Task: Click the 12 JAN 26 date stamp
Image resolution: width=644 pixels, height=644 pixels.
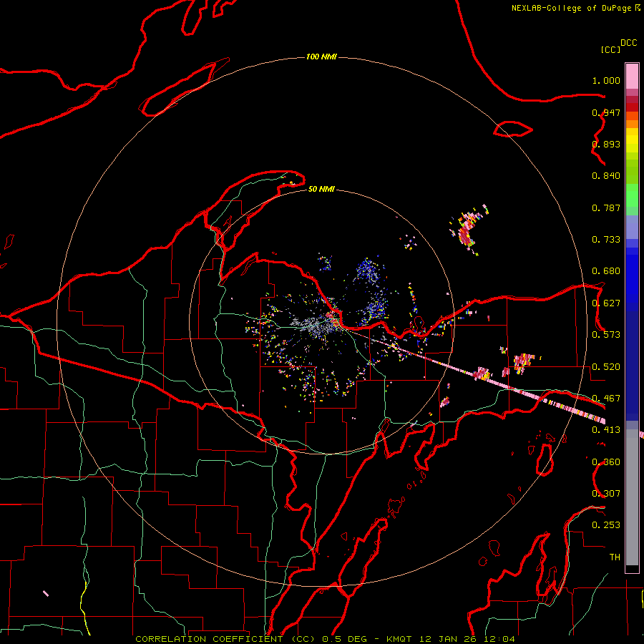Action: pyautogui.click(x=447, y=639)
